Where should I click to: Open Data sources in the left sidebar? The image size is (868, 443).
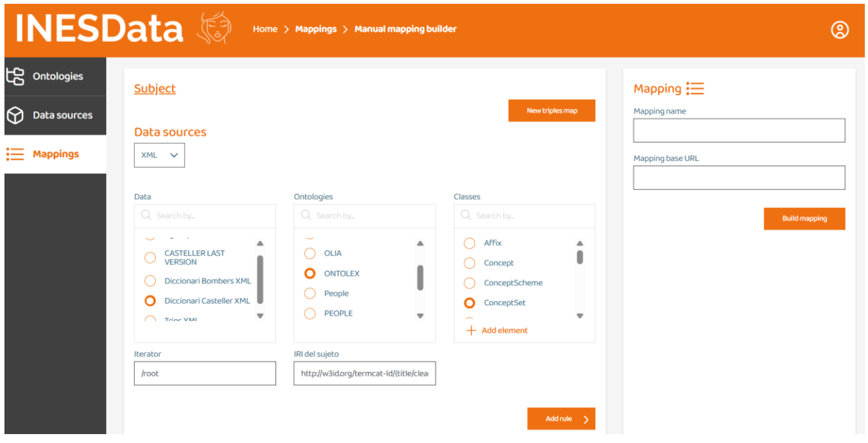point(55,115)
